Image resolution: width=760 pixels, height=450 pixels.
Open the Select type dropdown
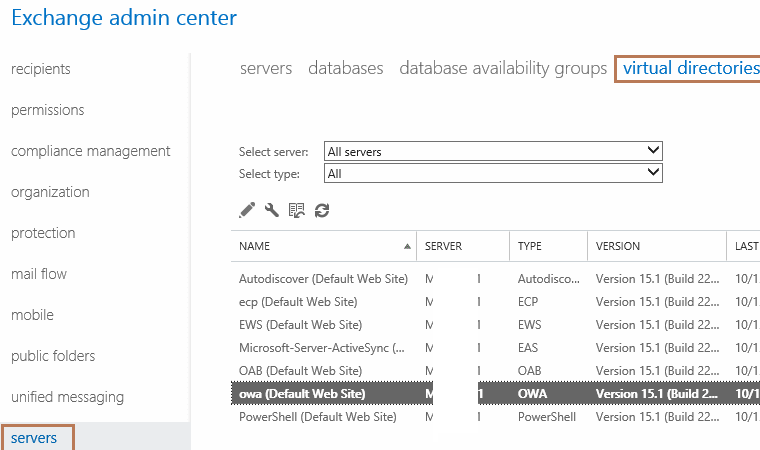494,173
